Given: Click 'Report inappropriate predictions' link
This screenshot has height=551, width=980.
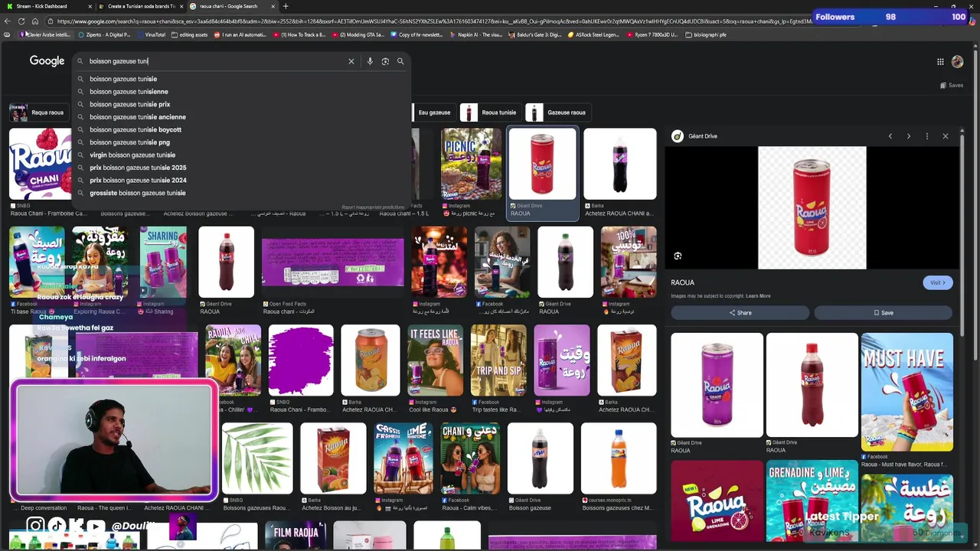Looking at the screenshot, I should [373, 207].
